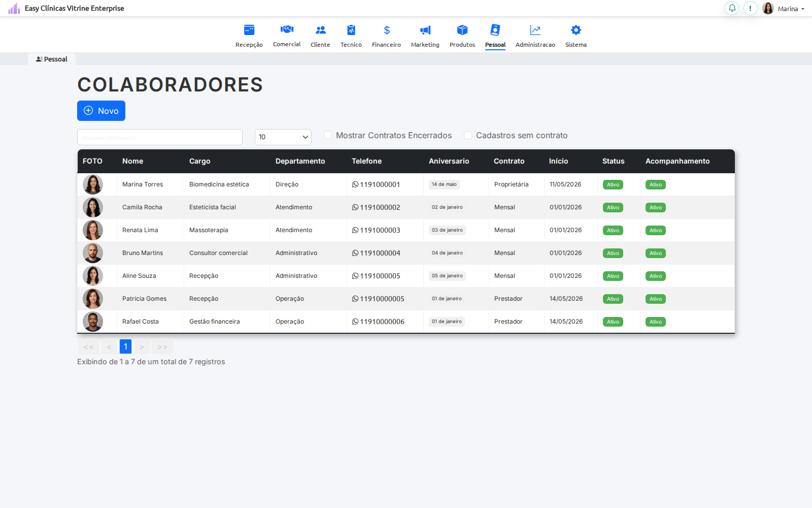Click WhatsApp icon for 11910000005

(x=355, y=299)
